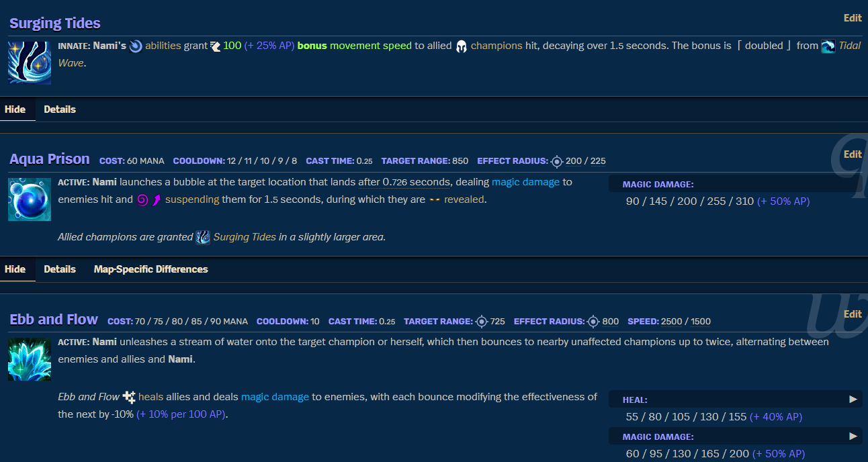Open Map-Specific Differences tab
The image size is (868, 462).
click(x=150, y=269)
